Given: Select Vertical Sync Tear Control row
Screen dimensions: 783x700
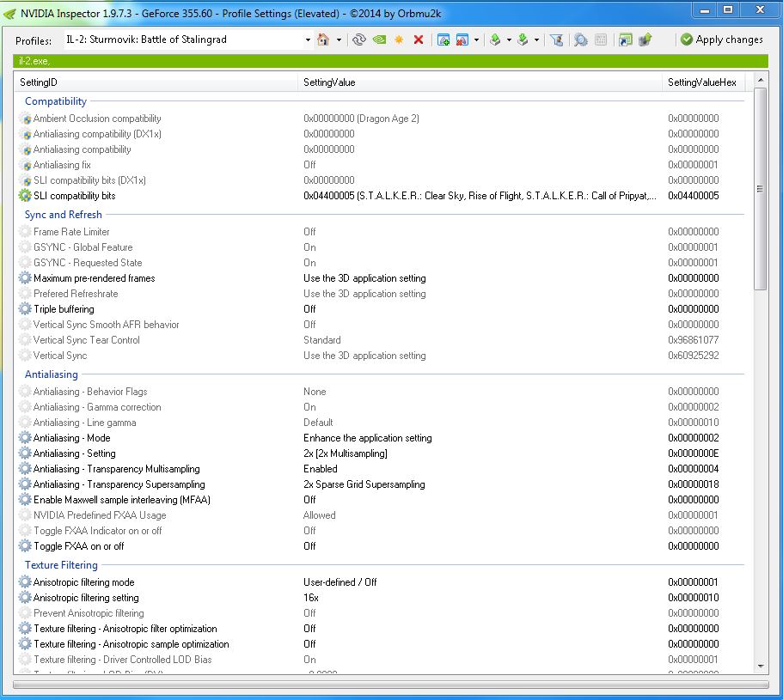Looking at the screenshot, I should coord(382,340).
